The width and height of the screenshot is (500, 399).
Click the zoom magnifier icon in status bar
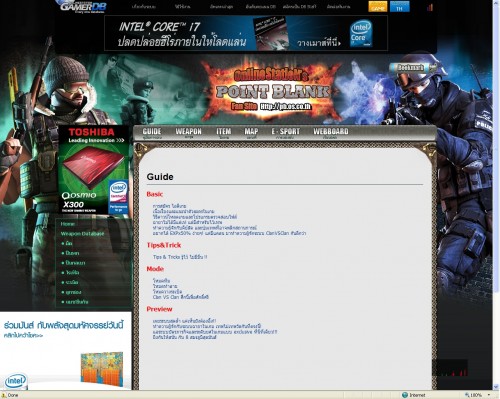(x=467, y=395)
